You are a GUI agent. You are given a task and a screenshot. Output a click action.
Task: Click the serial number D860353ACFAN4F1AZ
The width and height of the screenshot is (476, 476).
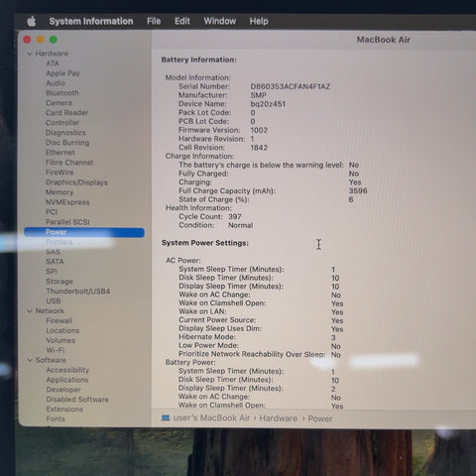click(291, 86)
